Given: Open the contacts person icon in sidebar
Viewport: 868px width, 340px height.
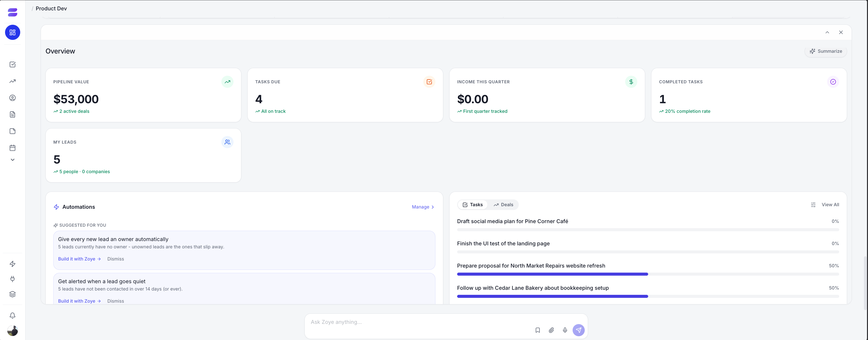Looking at the screenshot, I should [12, 98].
